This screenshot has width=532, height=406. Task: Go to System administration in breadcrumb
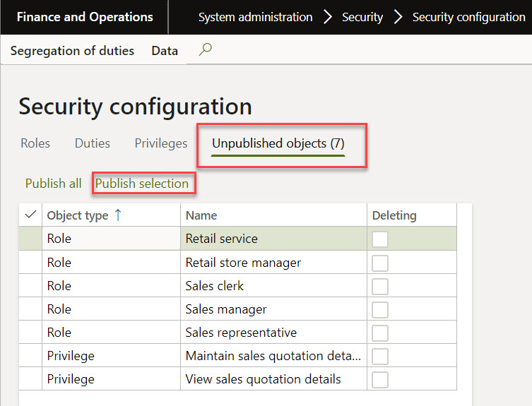pos(255,17)
